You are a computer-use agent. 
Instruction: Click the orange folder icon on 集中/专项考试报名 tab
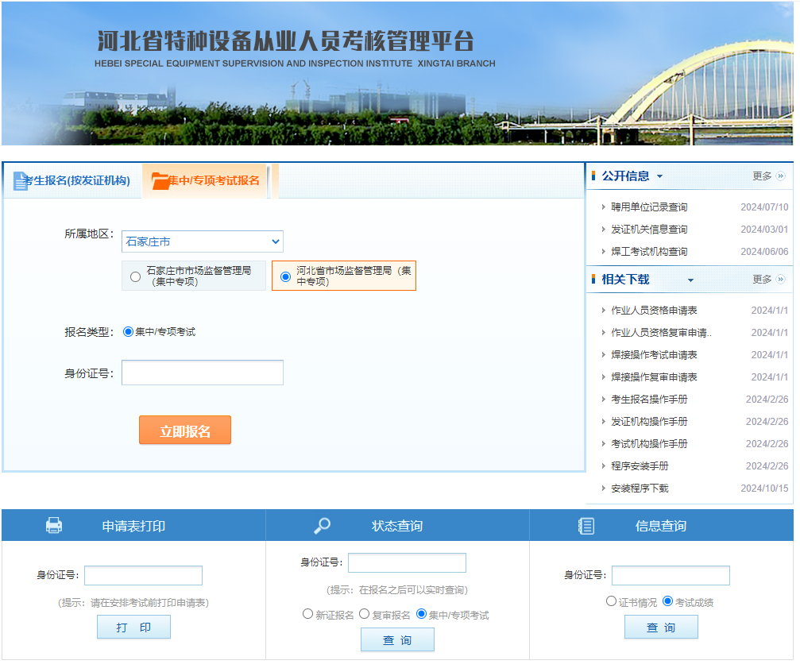coord(160,180)
